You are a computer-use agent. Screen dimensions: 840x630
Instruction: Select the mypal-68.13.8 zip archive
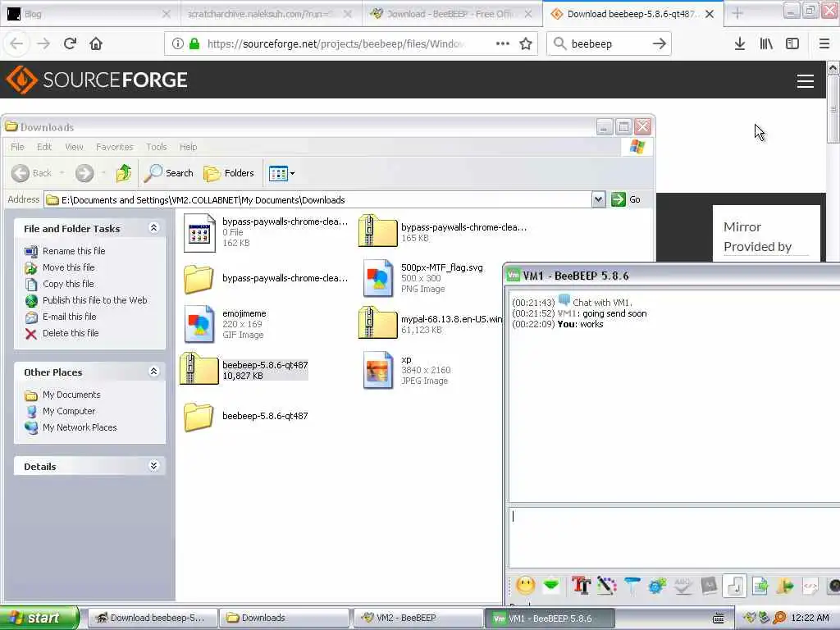[x=431, y=323]
